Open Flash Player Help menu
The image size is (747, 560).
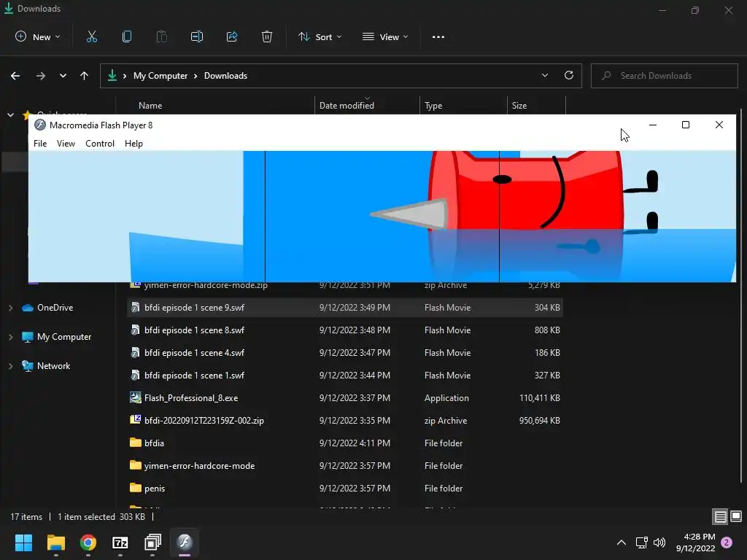133,144
